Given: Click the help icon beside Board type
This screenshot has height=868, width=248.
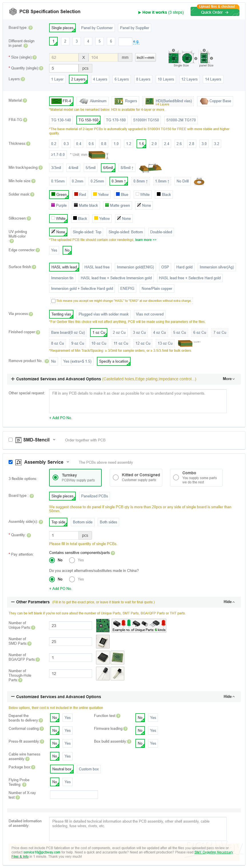Looking at the screenshot, I should (31, 28).
